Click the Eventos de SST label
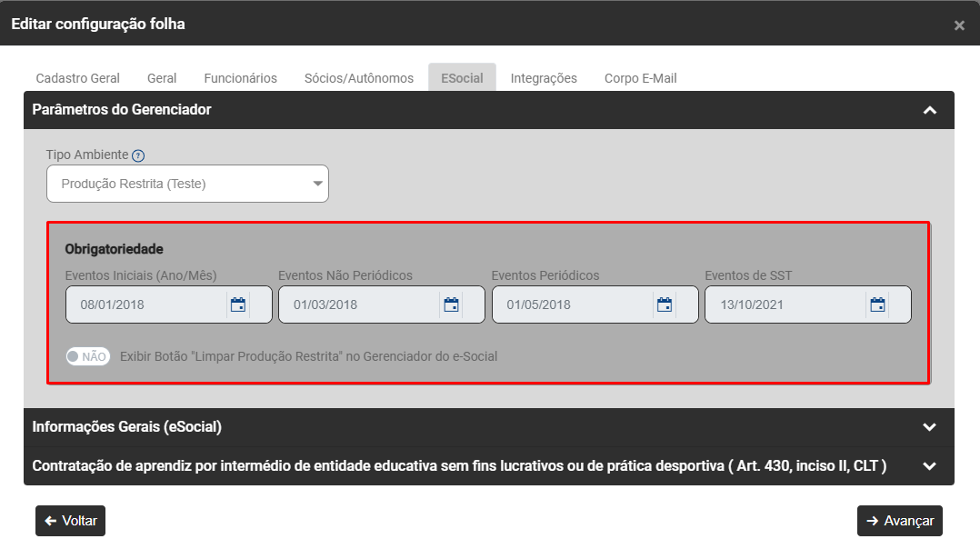980x559 pixels. [748, 275]
